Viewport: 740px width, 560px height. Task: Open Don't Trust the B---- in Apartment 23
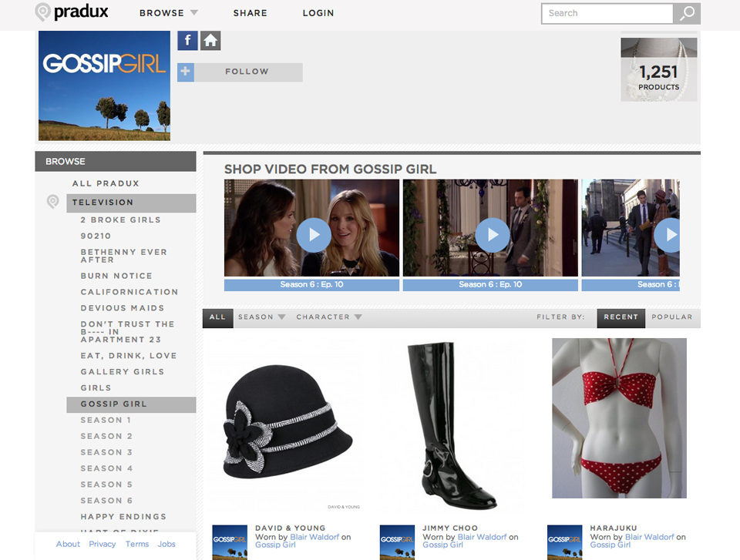[x=127, y=332]
